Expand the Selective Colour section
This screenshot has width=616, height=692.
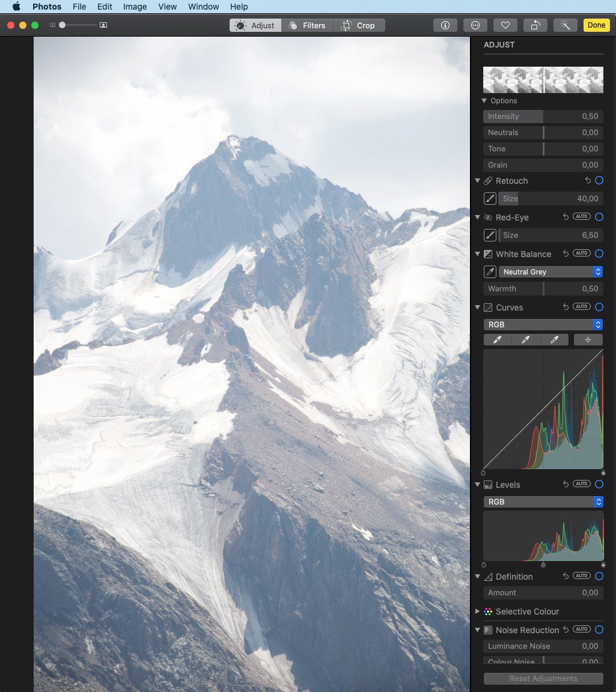pyautogui.click(x=477, y=612)
